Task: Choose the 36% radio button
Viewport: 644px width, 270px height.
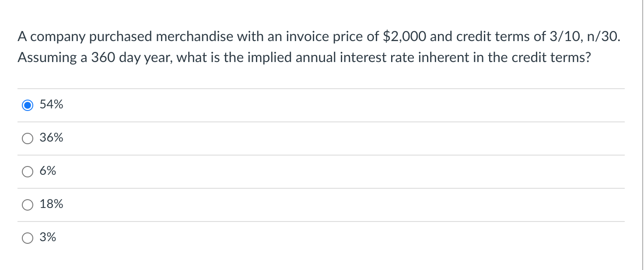Action: [x=28, y=138]
